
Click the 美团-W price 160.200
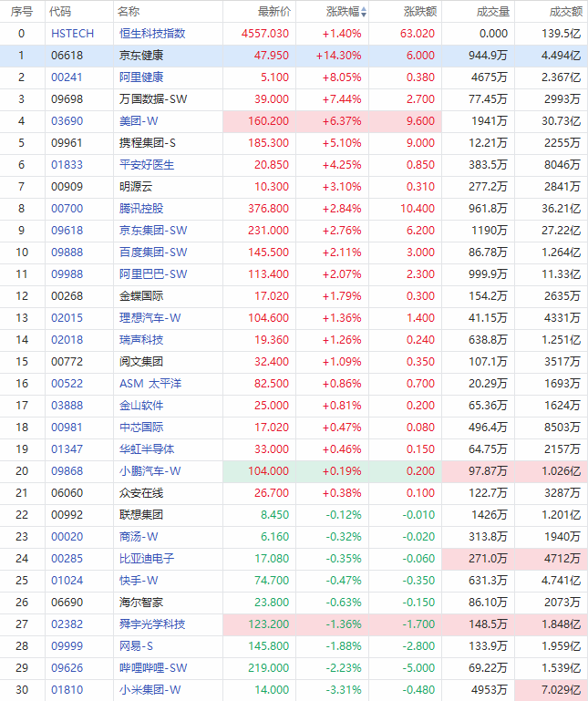click(x=268, y=121)
